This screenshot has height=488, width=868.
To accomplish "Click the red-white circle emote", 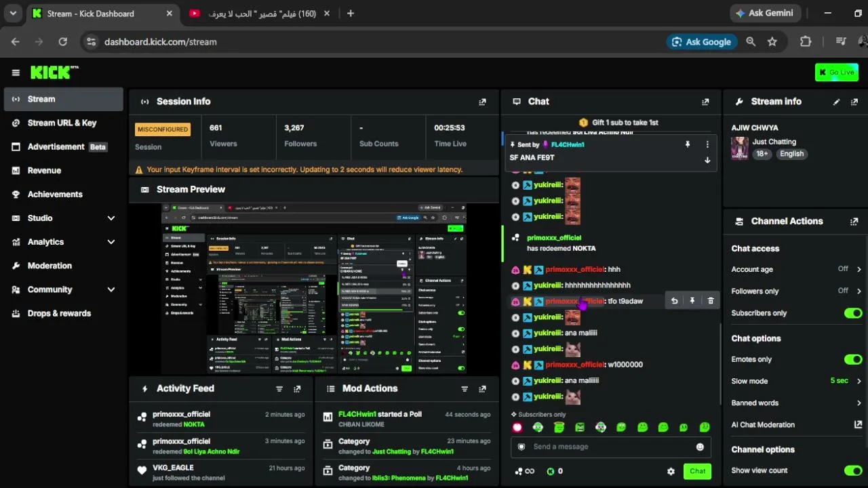I will point(517,427).
